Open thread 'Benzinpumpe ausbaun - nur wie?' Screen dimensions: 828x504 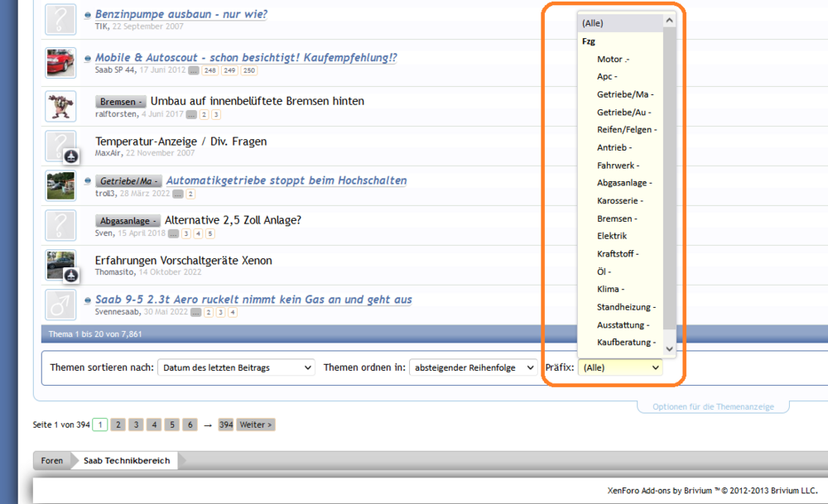click(x=181, y=14)
